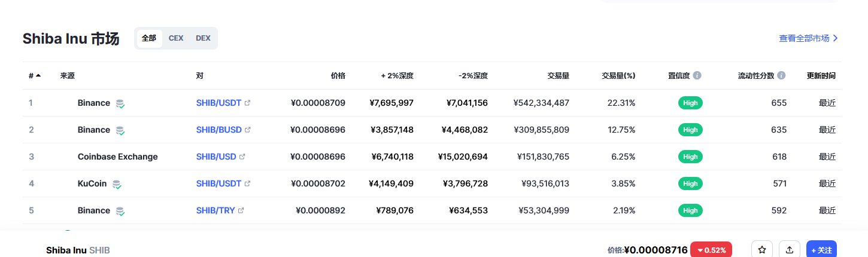The height and width of the screenshot is (257, 868).
Task: Open Coinbase Exchange source link
Action: [118, 157]
